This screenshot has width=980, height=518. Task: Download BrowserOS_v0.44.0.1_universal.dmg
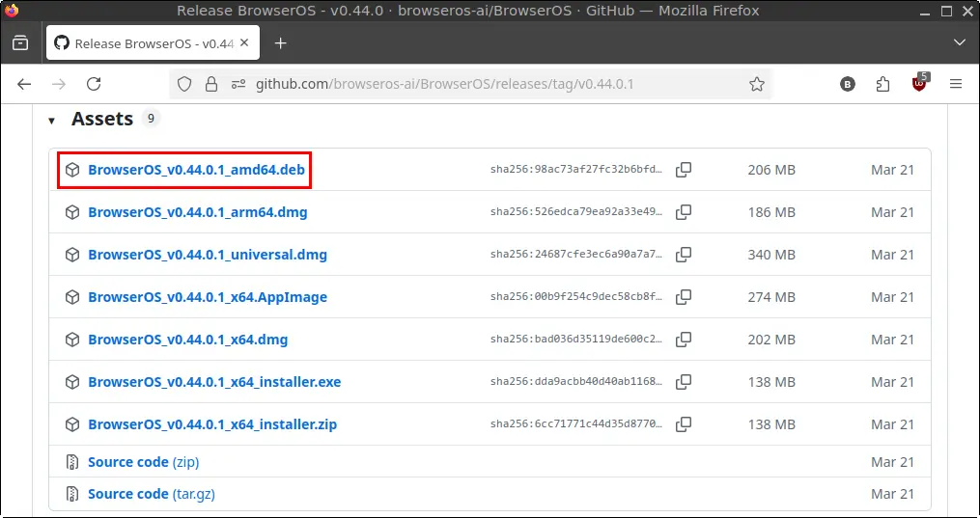tap(208, 255)
